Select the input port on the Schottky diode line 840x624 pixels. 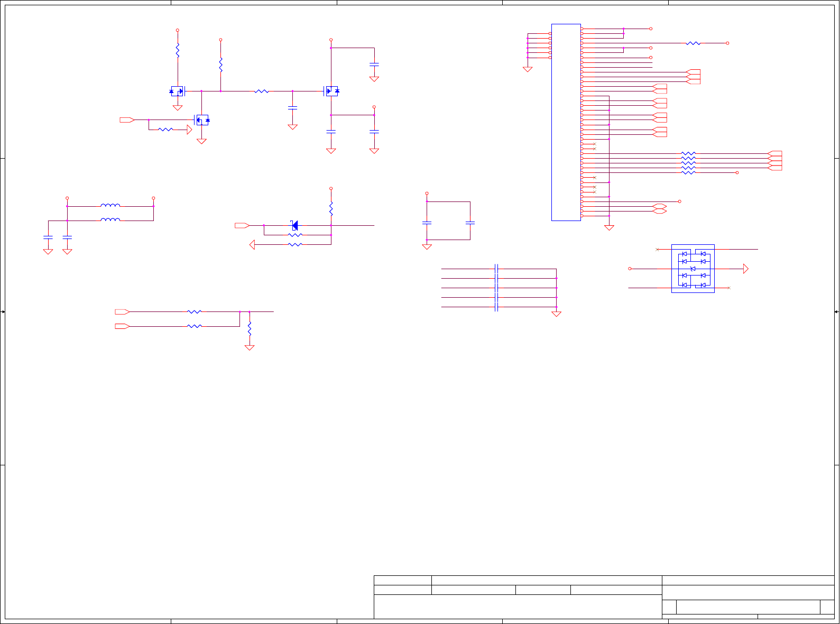tap(242, 225)
